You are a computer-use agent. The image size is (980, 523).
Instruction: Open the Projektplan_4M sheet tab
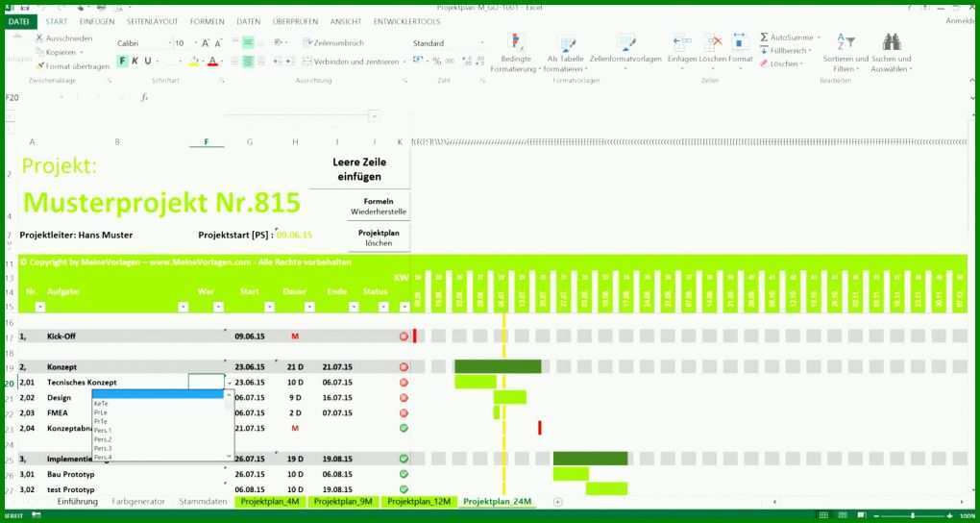270,502
